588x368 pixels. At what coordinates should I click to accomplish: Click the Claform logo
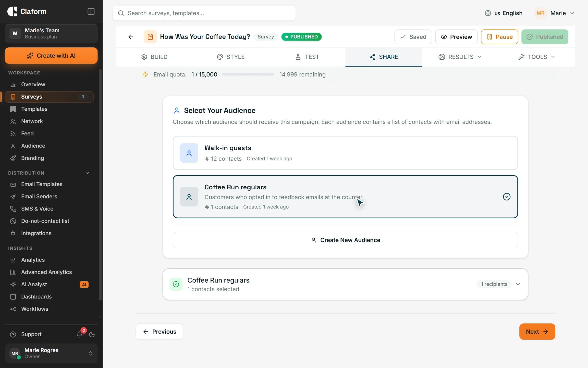27,12
